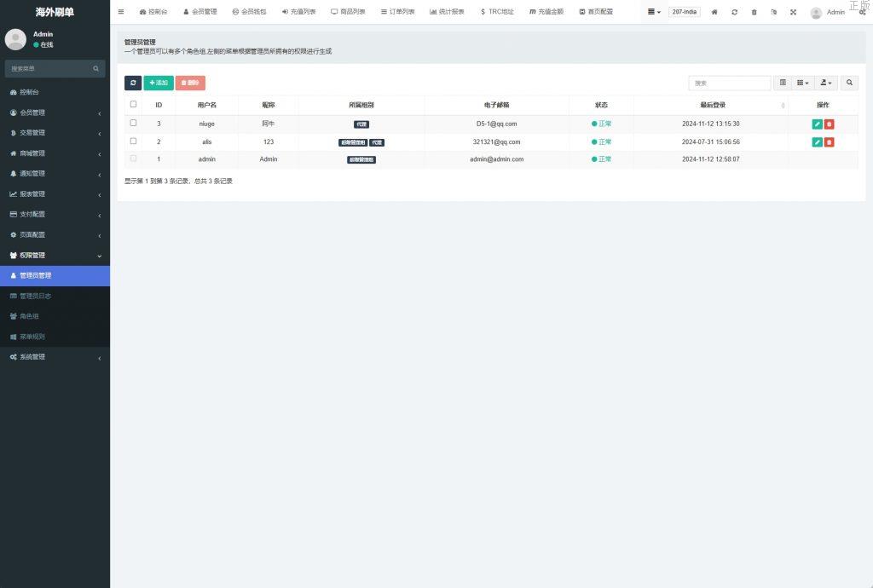Open 角色组 in the sidebar
The width and height of the screenshot is (873, 588).
click(55, 316)
